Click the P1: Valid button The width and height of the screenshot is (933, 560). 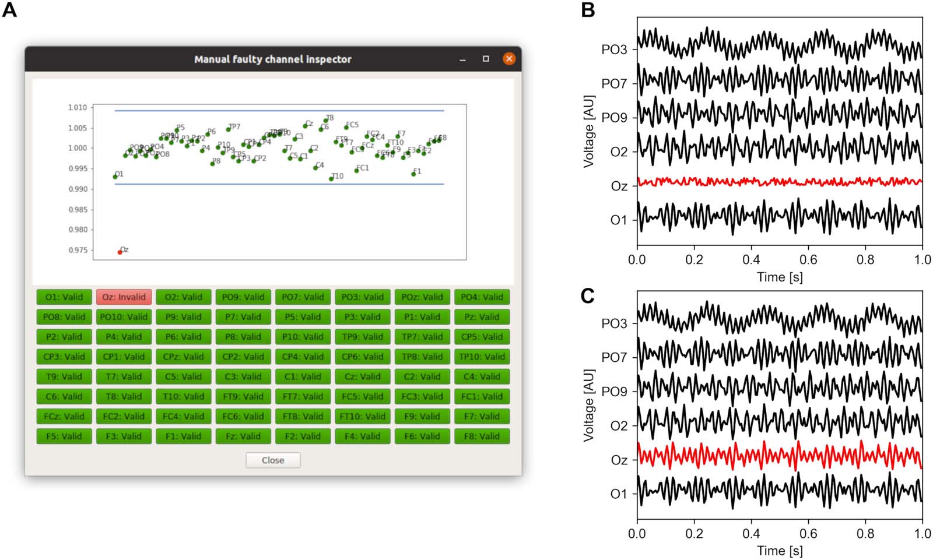[422, 317]
